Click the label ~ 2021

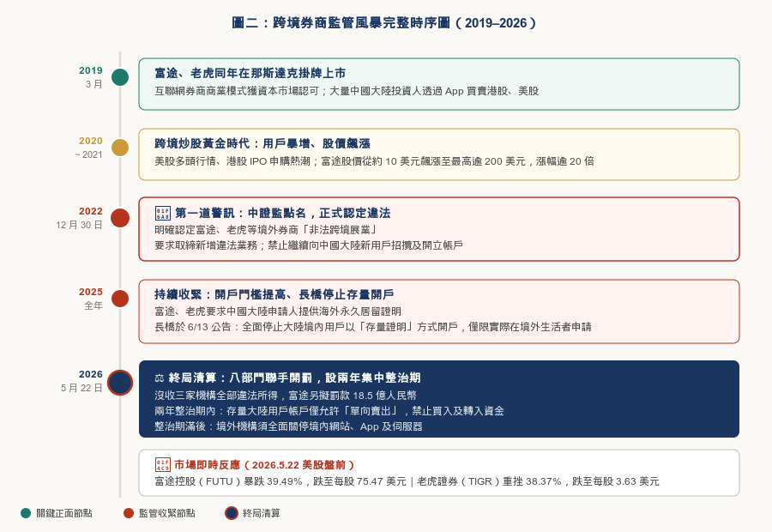[x=88, y=154]
